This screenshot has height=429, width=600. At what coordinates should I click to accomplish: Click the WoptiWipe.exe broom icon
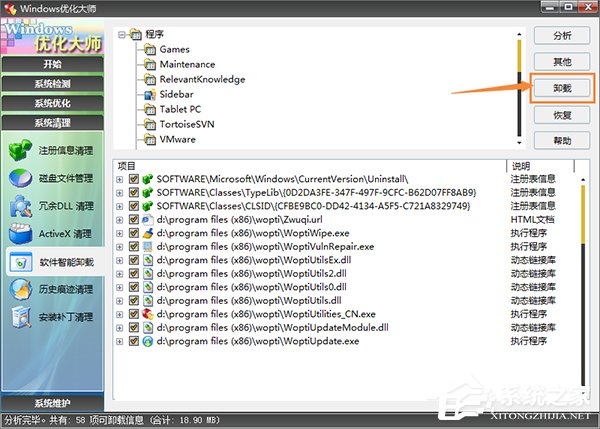click(147, 233)
